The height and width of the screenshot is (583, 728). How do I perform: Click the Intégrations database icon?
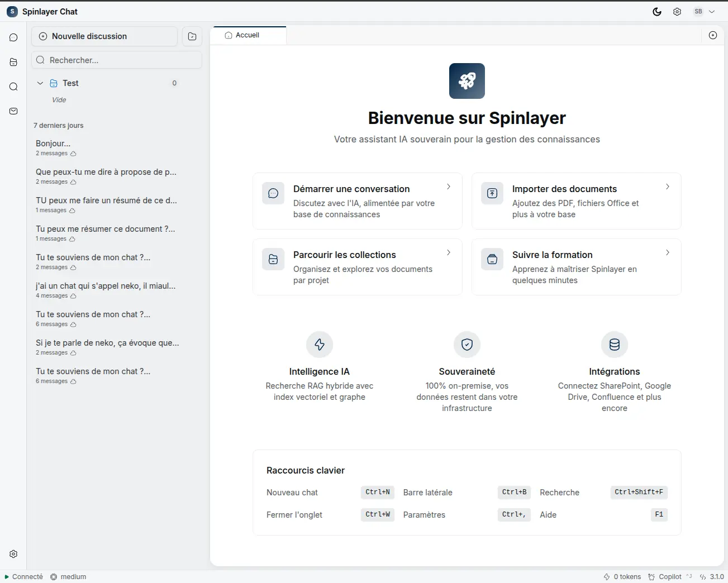coord(615,345)
